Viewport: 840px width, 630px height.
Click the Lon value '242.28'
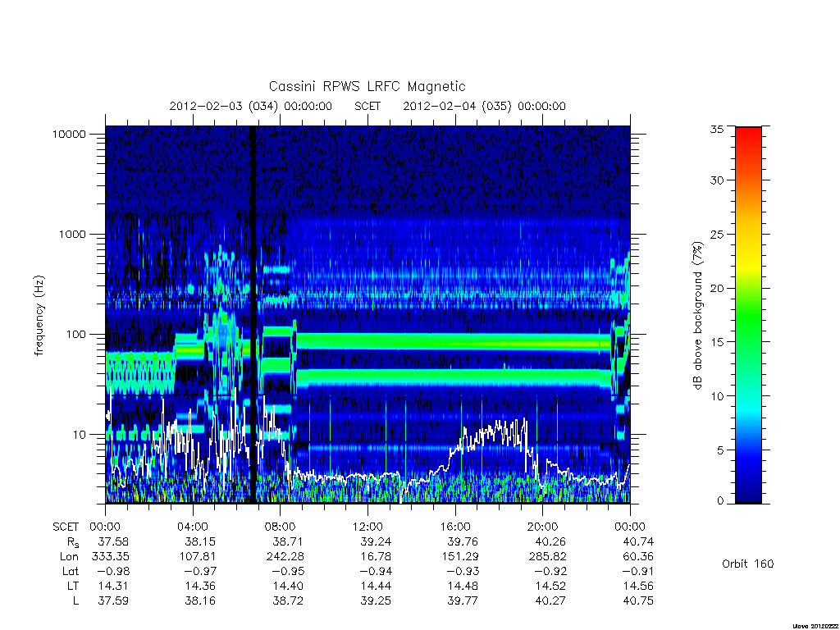285,557
